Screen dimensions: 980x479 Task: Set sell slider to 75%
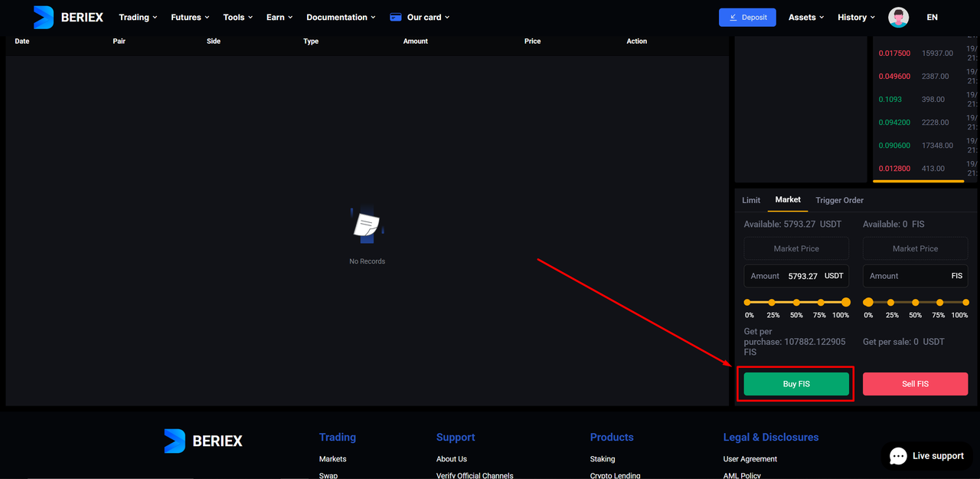point(939,303)
